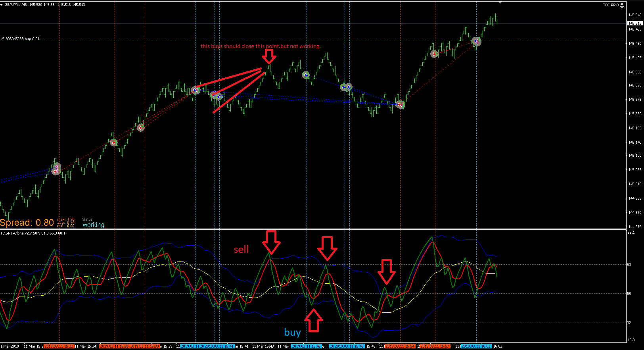Select the #1906045239 buy 0.01 order label
Image resolution: width=644 pixels, height=350 pixels.
pyautogui.click(x=21, y=39)
